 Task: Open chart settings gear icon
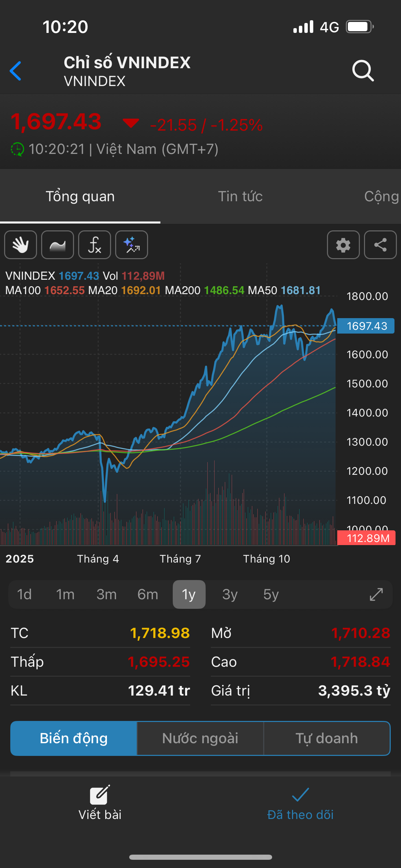tap(343, 245)
